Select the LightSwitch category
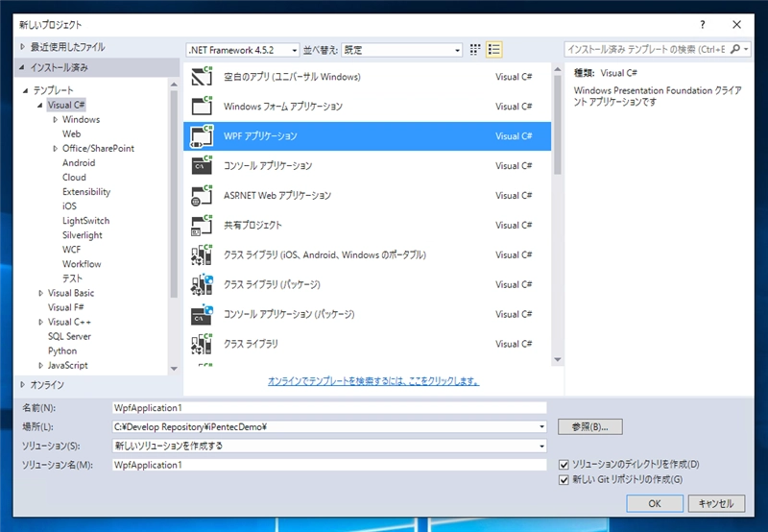Image resolution: width=768 pixels, height=532 pixels. pos(85,221)
